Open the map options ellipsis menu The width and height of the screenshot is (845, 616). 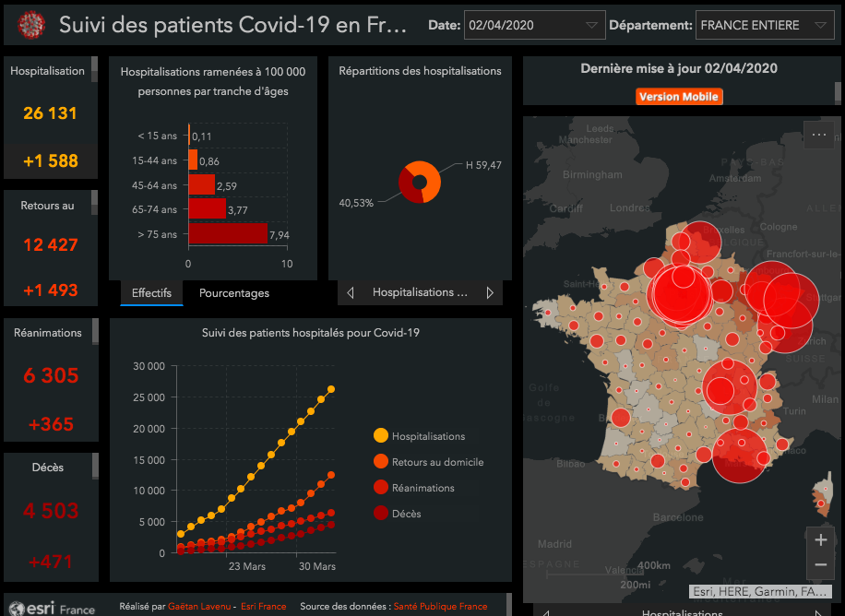pos(818,135)
